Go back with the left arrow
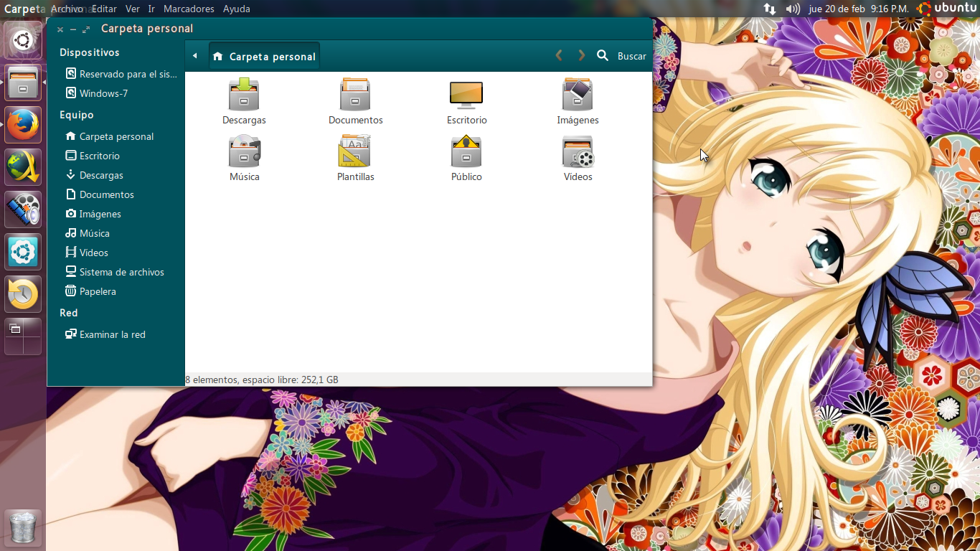This screenshot has width=980, height=551. (x=559, y=55)
